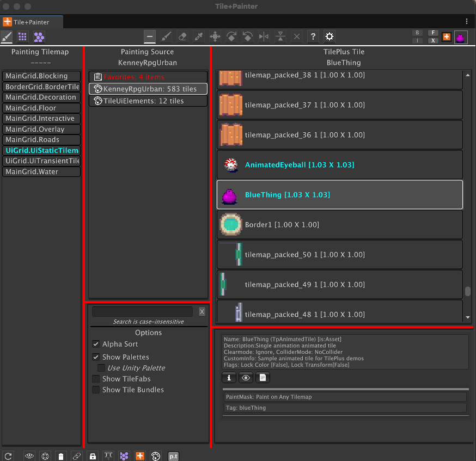Select the Flip vertical tool
The width and height of the screenshot is (476, 461).
click(x=280, y=37)
